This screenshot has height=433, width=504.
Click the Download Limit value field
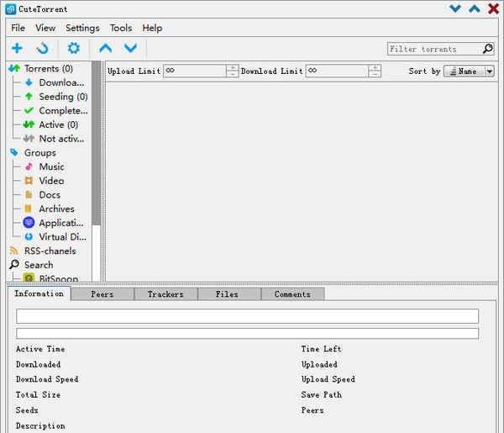(x=337, y=71)
